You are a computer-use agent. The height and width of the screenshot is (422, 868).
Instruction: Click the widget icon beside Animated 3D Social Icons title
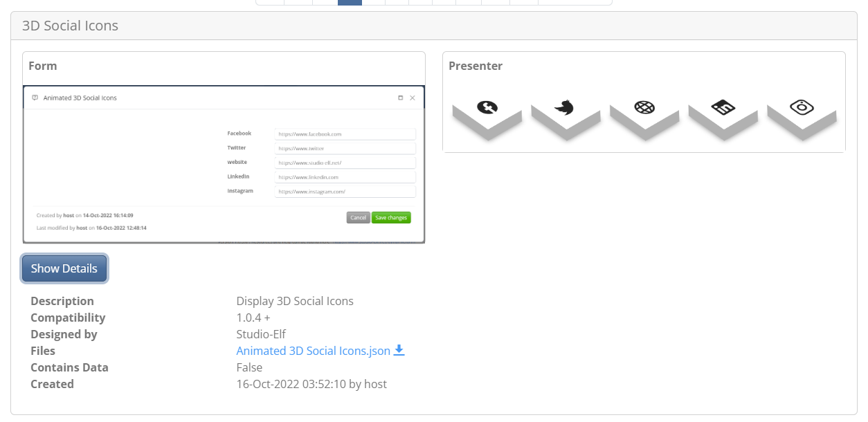(35, 98)
